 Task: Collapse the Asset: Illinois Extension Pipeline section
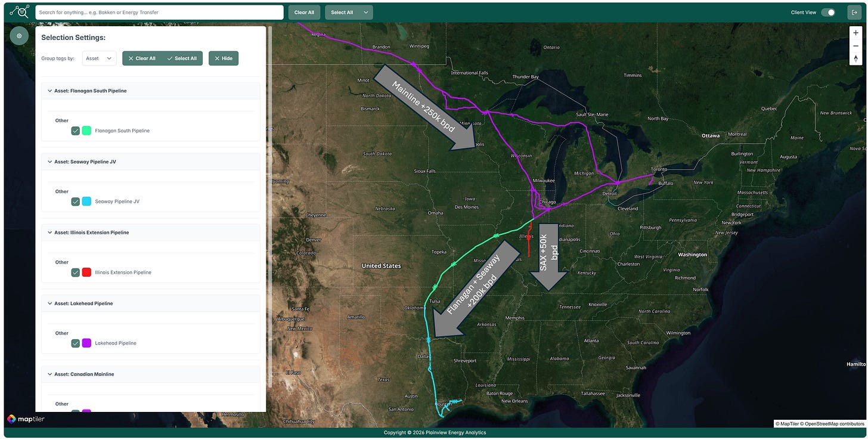(x=50, y=233)
